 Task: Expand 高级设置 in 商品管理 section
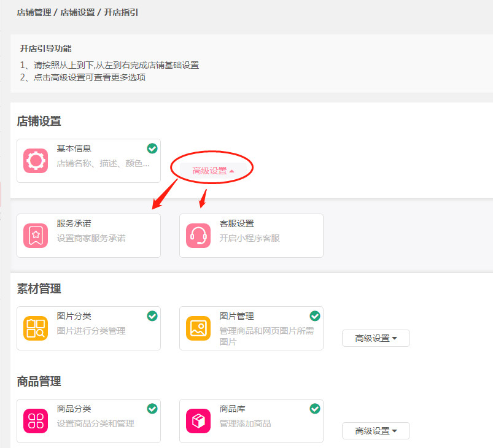pyautogui.click(x=376, y=431)
